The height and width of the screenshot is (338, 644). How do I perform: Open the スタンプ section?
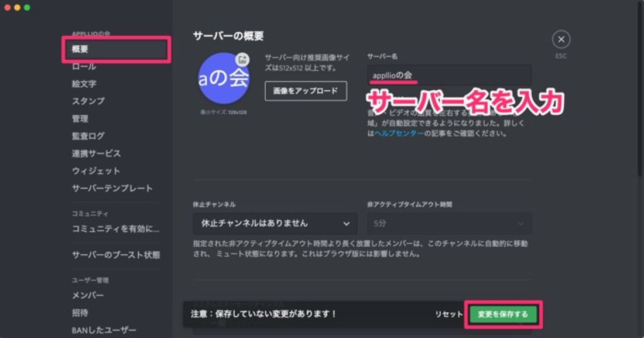(88, 101)
